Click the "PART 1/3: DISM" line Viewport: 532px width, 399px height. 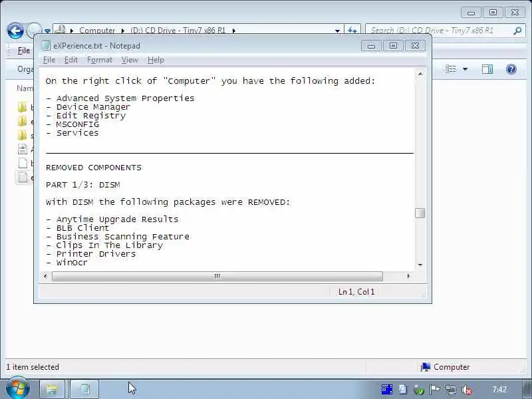(x=82, y=185)
